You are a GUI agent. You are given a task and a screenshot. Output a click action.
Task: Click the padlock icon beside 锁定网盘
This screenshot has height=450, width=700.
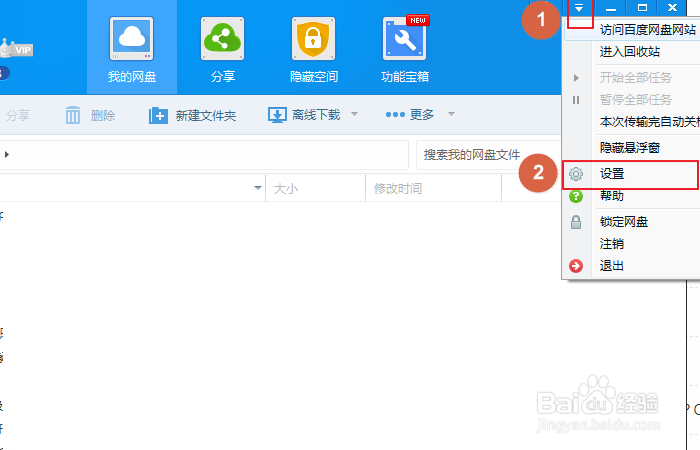[x=576, y=221]
